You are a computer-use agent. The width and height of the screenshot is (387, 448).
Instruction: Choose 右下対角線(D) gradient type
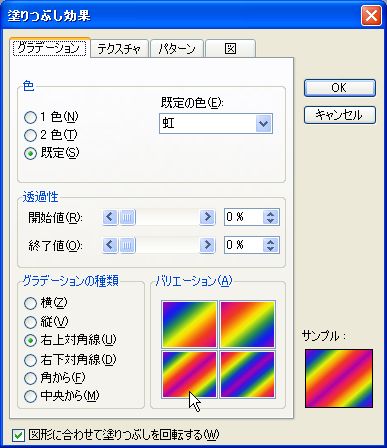click(30, 360)
